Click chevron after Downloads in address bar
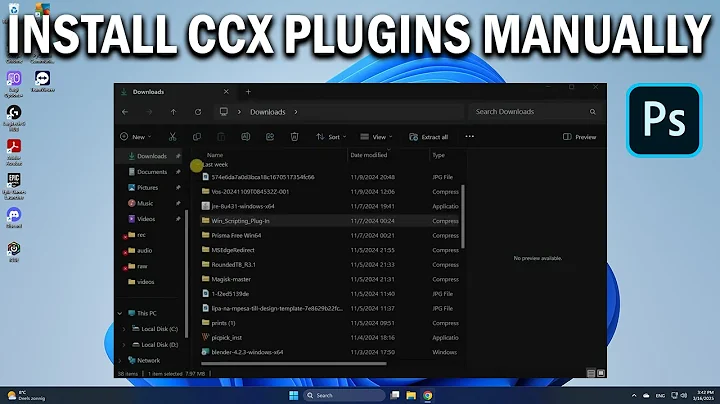This screenshot has width=720, height=404. tap(296, 112)
